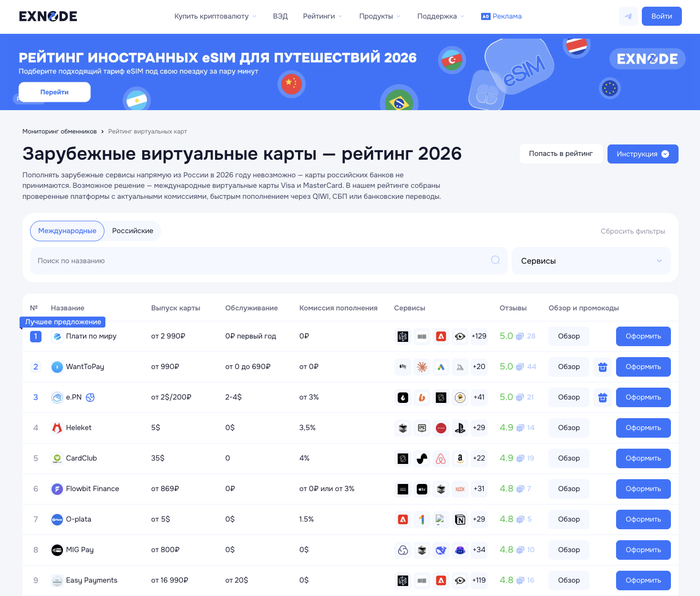Image resolution: width=700 pixels, height=596 pixels.
Task: Click the reviews comment icon for Heleket
Action: coord(520,428)
